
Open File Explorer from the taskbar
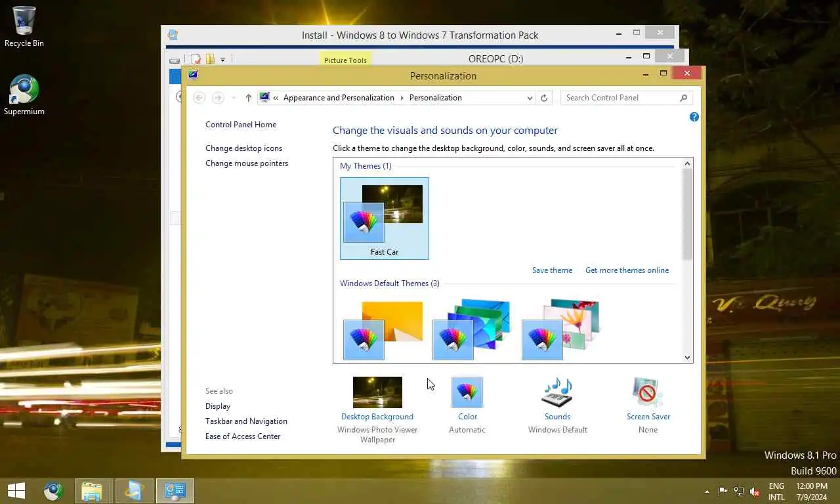tap(92, 490)
